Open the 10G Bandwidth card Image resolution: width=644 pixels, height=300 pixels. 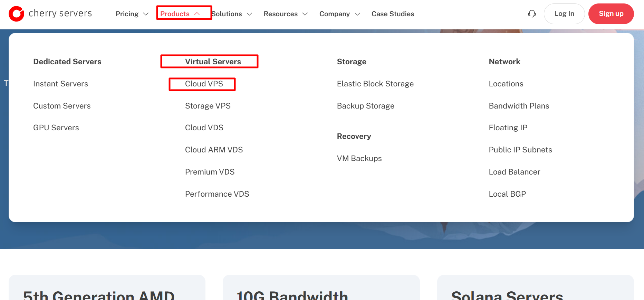pyautogui.click(x=321, y=288)
